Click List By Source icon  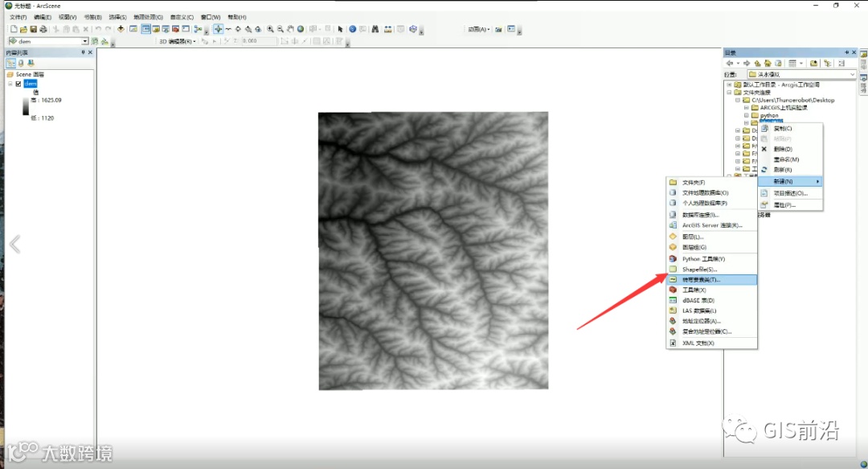21,64
